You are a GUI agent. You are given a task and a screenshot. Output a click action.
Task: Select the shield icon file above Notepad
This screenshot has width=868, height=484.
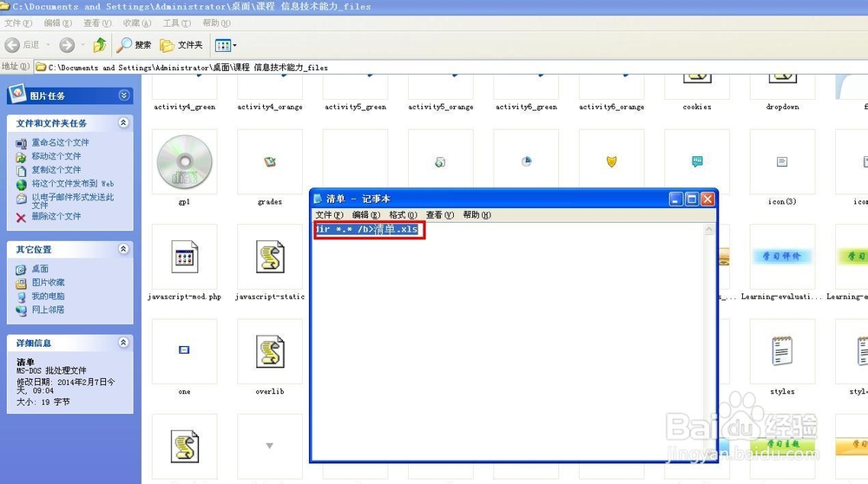pos(612,161)
